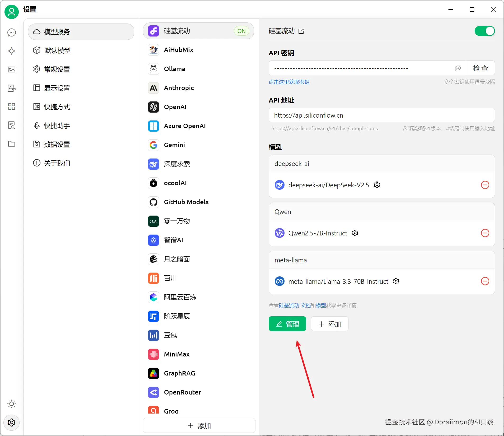
Task: Select the 默认模型 settings section
Action: coord(81,50)
